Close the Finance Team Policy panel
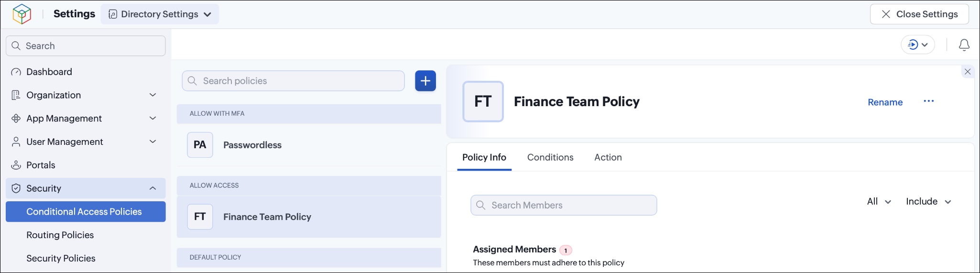Image resolution: width=980 pixels, height=273 pixels. pyautogui.click(x=968, y=72)
